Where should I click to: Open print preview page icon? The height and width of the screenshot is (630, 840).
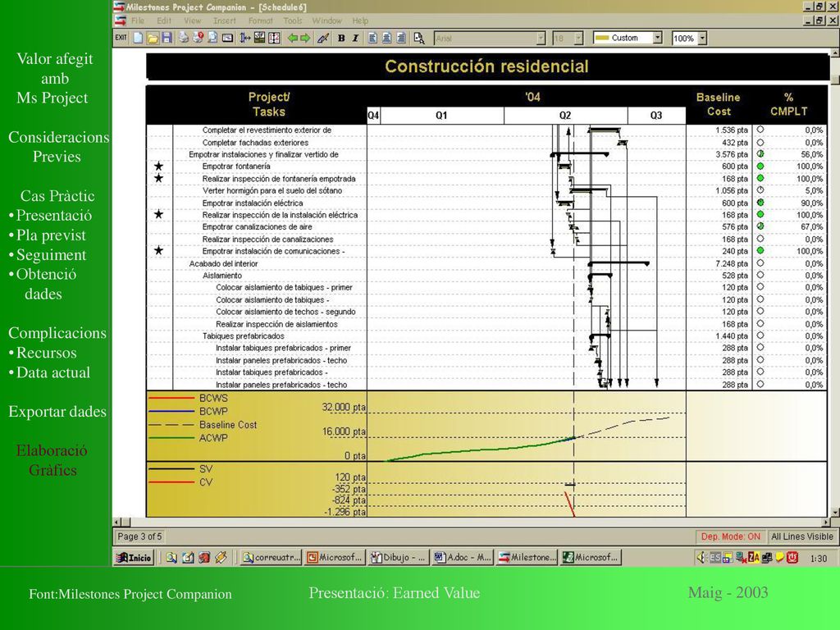click(x=212, y=38)
